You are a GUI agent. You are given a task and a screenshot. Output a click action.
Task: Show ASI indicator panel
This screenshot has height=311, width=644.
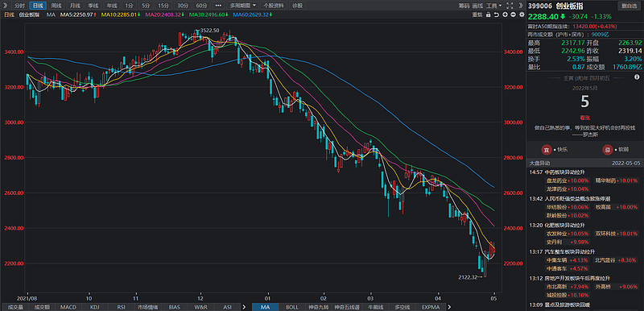pyautogui.click(x=227, y=307)
